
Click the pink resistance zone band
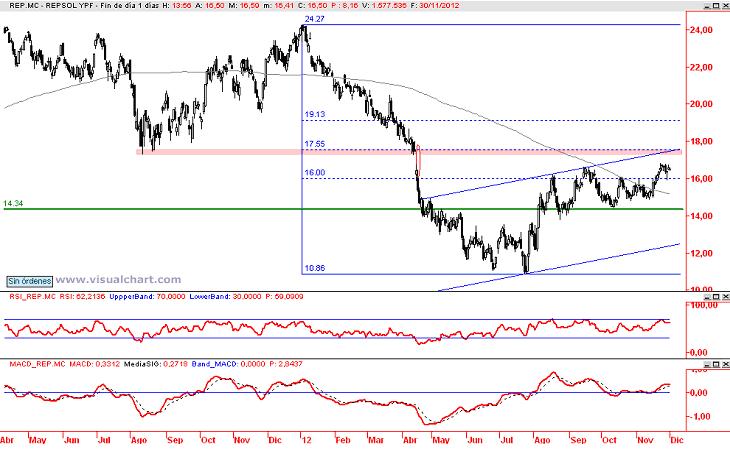pos(408,152)
